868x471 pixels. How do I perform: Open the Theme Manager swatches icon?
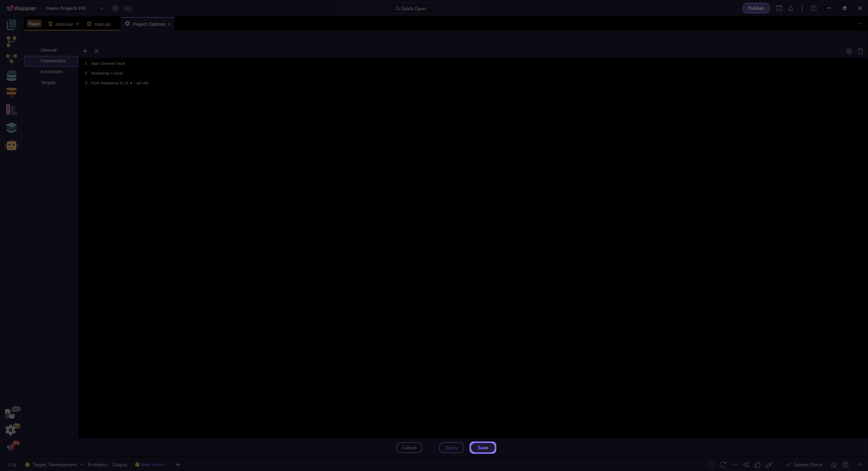click(x=11, y=109)
